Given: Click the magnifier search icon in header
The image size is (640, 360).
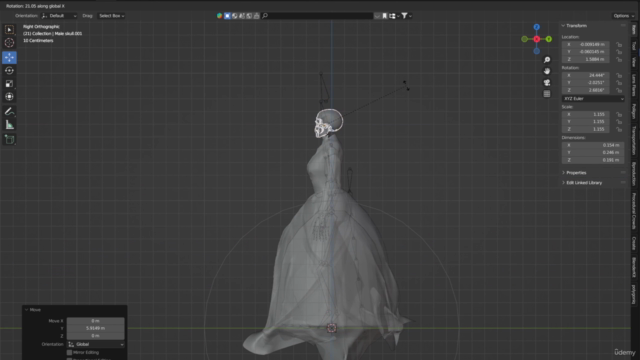Looking at the screenshot, I should (265, 16).
